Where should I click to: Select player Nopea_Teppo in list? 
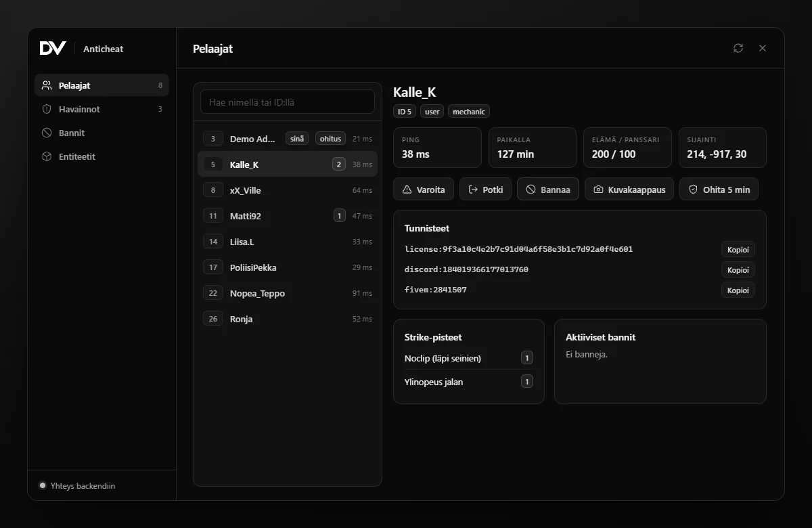(x=288, y=293)
